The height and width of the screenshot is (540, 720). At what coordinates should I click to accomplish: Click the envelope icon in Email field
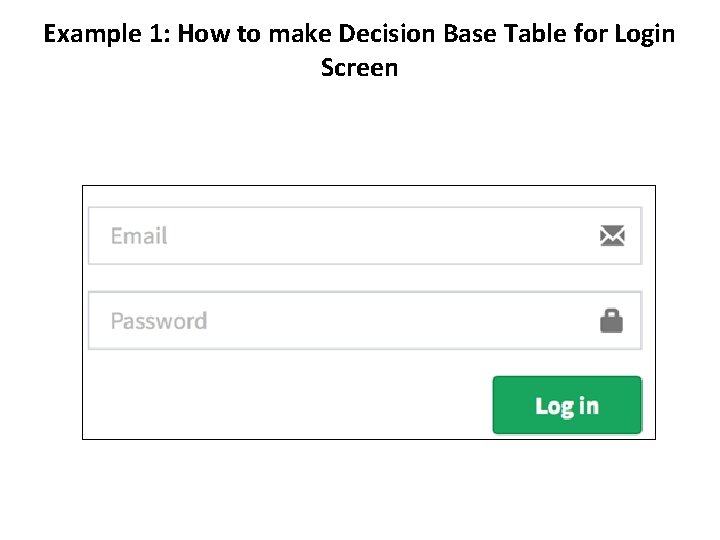tap(612, 236)
